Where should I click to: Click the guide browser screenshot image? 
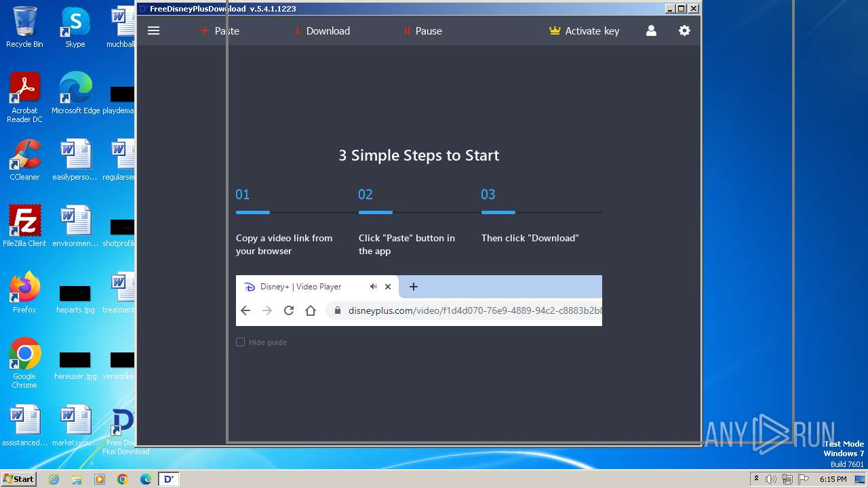[x=419, y=300]
